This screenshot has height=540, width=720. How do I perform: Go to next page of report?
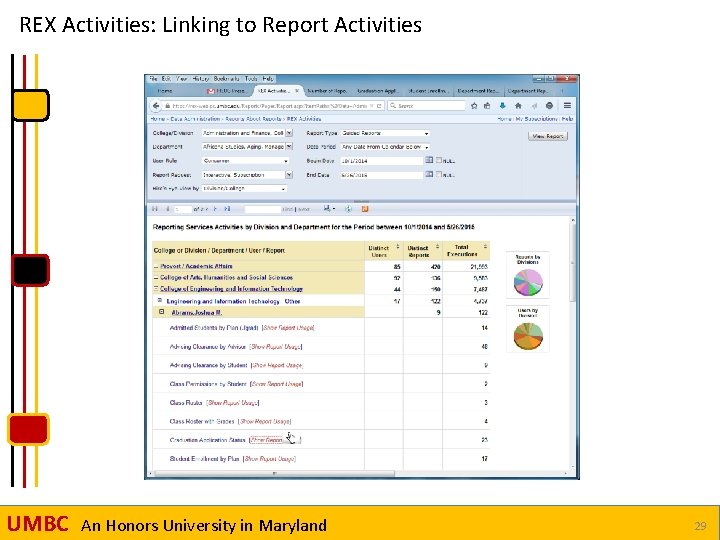tap(215, 209)
